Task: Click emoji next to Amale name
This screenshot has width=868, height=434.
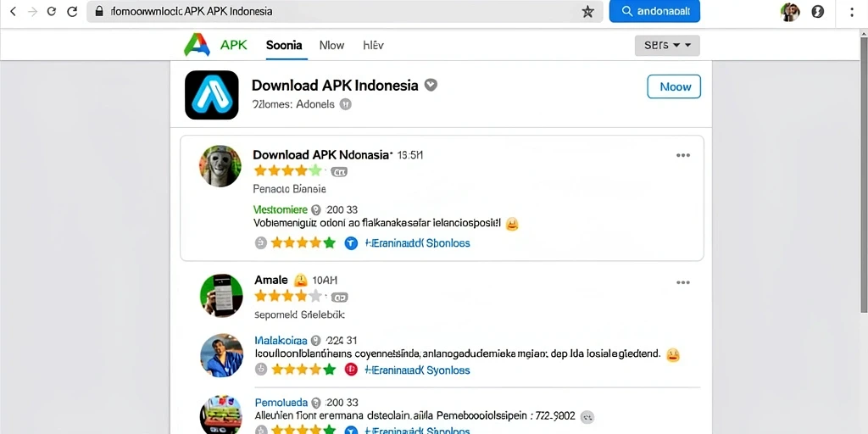Action: [301, 280]
